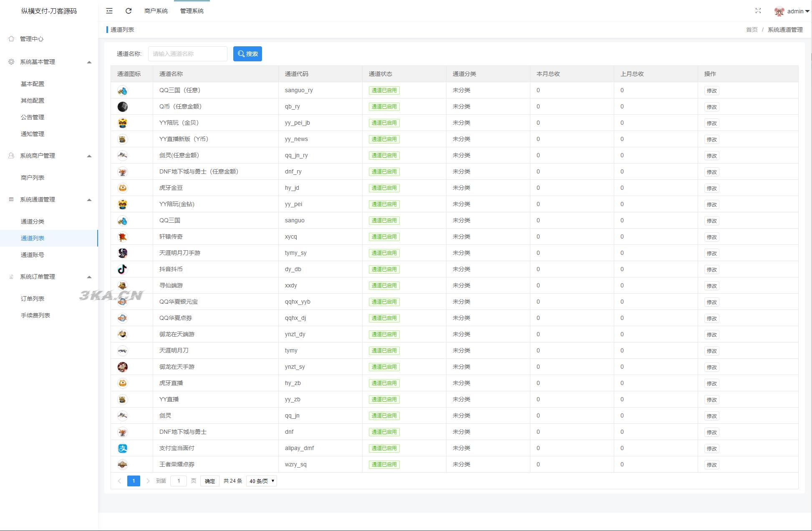Click the QQ三国（任意）channel icon
The image size is (812, 531).
(122, 91)
